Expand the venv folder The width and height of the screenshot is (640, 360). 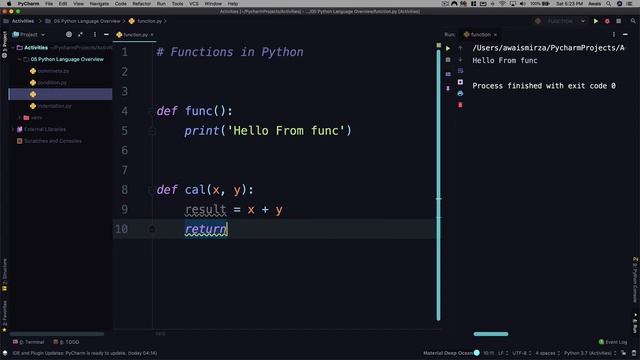pos(20,118)
